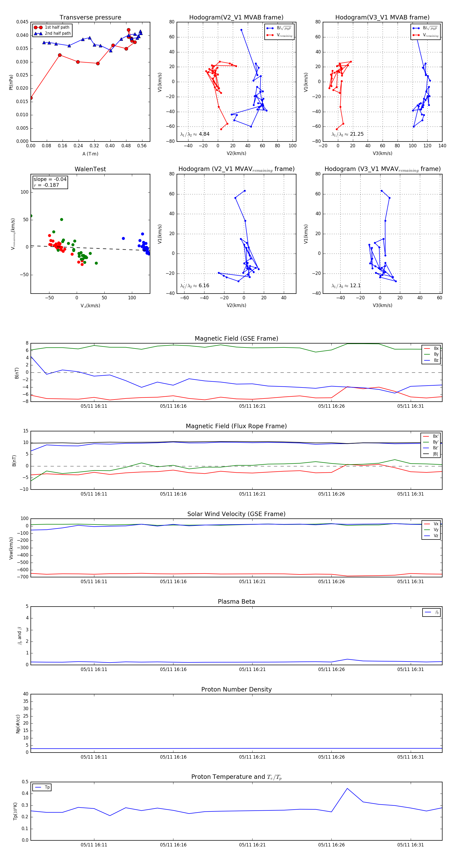Select the "2nd half path" legend entry
Screen dimensions: 473x868
pos(52,33)
